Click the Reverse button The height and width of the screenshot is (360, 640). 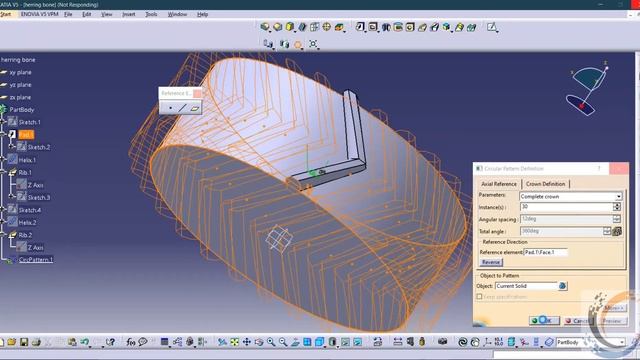click(491, 262)
